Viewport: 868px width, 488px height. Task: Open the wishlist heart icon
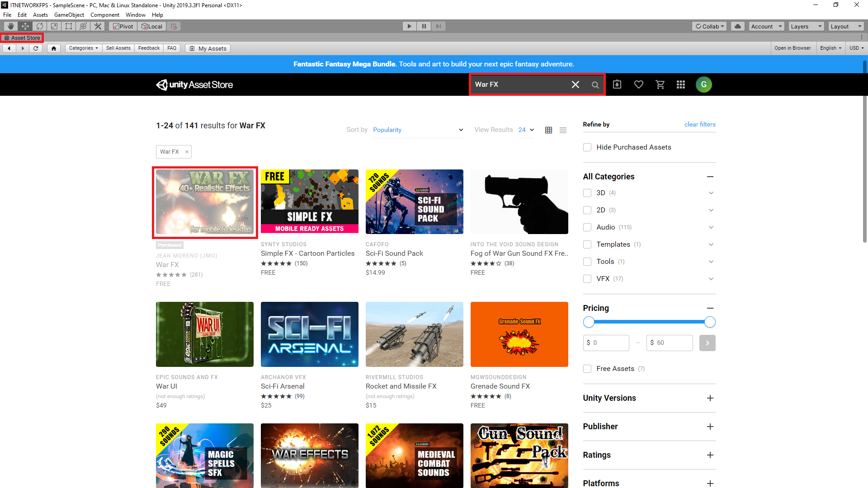point(638,84)
